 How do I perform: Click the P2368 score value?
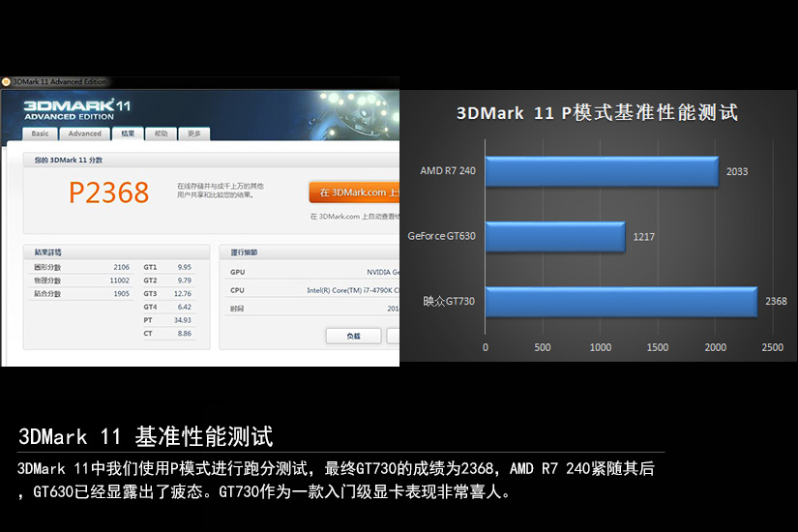[x=109, y=192]
